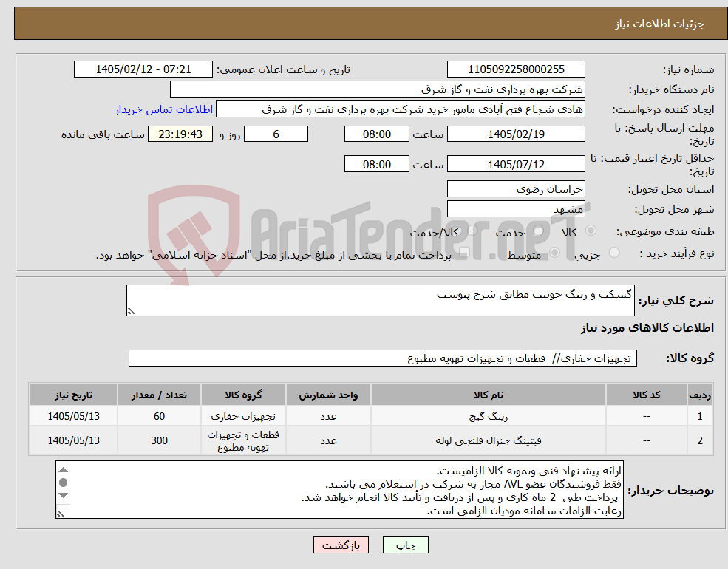728x569 pixels.
Task: Click need date of رینگ گیج row
Action: [73, 416]
